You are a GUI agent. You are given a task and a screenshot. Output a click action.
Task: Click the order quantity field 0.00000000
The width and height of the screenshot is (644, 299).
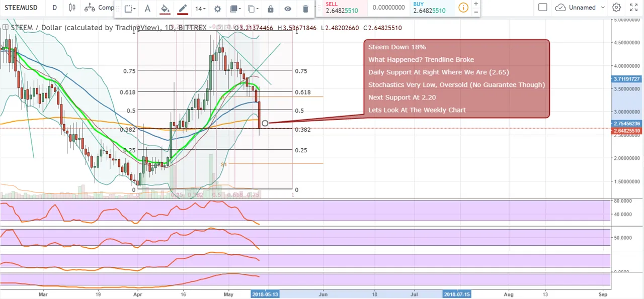[x=388, y=8]
